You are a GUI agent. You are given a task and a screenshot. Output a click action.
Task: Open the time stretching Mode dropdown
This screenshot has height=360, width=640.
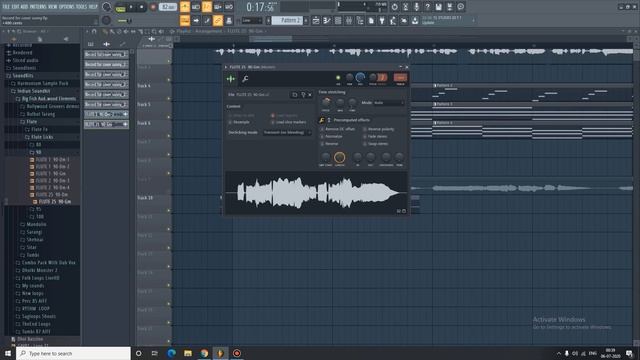(388, 103)
